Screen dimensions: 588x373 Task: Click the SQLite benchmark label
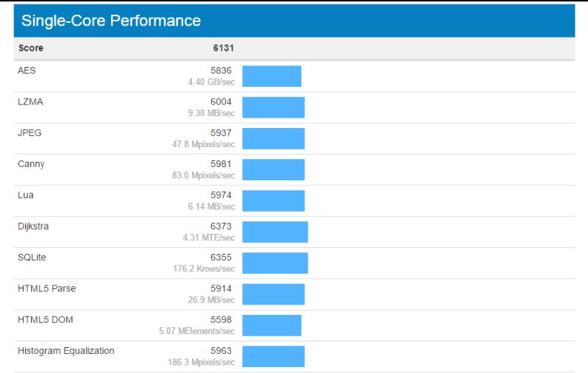tap(32, 257)
